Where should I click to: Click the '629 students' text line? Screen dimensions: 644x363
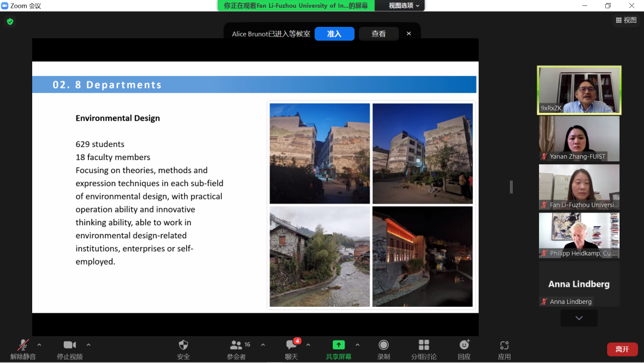pyautogui.click(x=100, y=144)
